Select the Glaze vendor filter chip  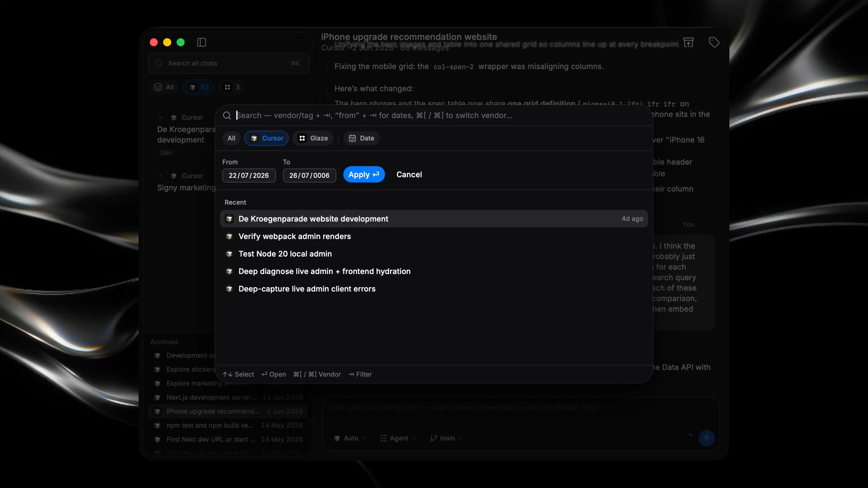(x=313, y=139)
